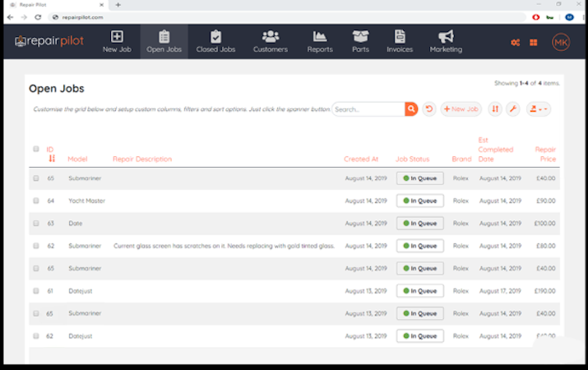Screen dimensions: 588x370
Task: Click the browser forward arrow
Action: [x=24, y=17]
